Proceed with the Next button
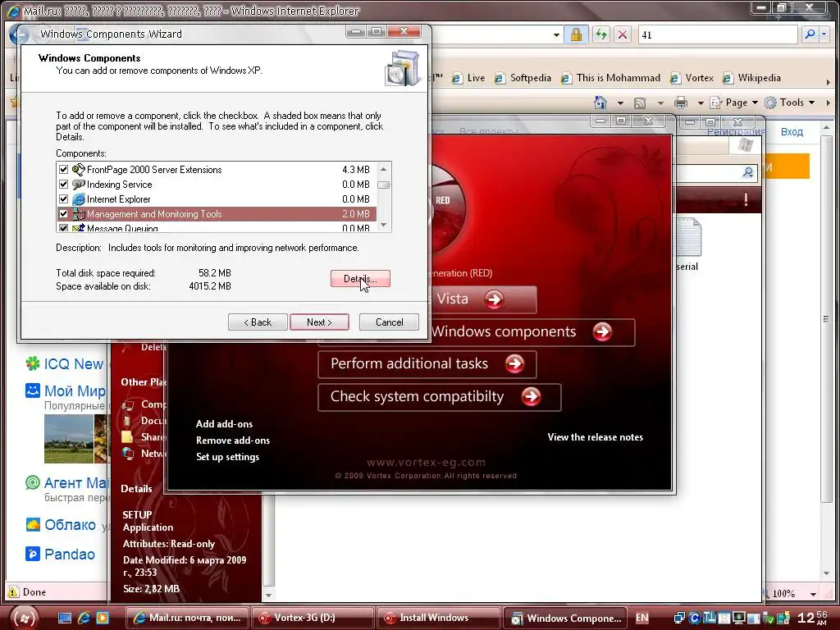The height and width of the screenshot is (630, 840). click(x=319, y=322)
